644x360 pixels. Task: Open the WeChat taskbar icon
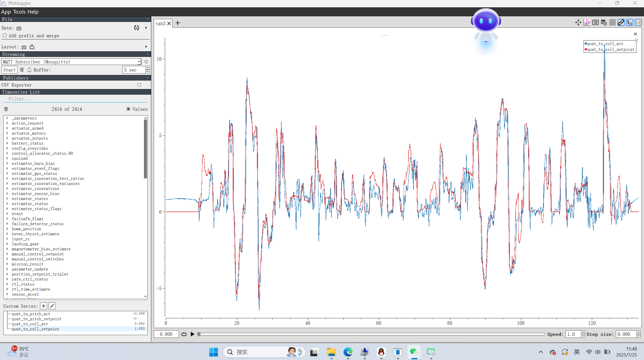(x=414, y=352)
